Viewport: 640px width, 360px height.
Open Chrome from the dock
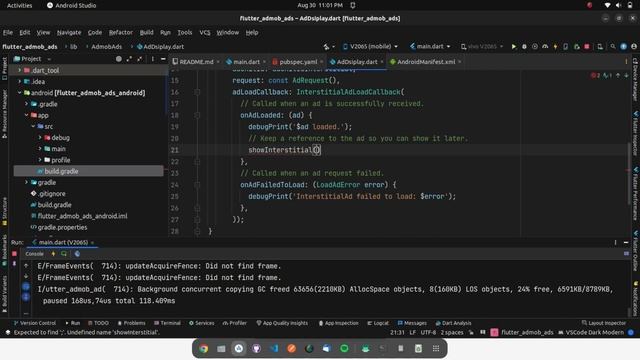(x=204, y=348)
